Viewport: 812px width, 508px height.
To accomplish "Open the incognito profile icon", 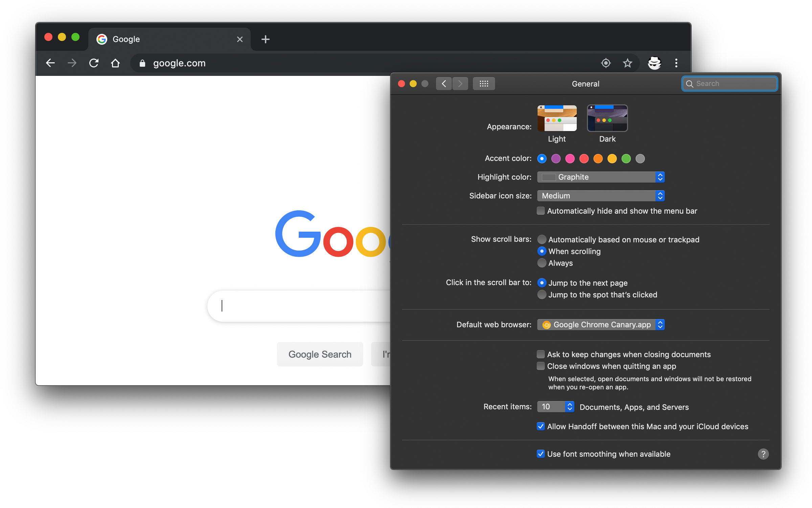I will [x=655, y=63].
